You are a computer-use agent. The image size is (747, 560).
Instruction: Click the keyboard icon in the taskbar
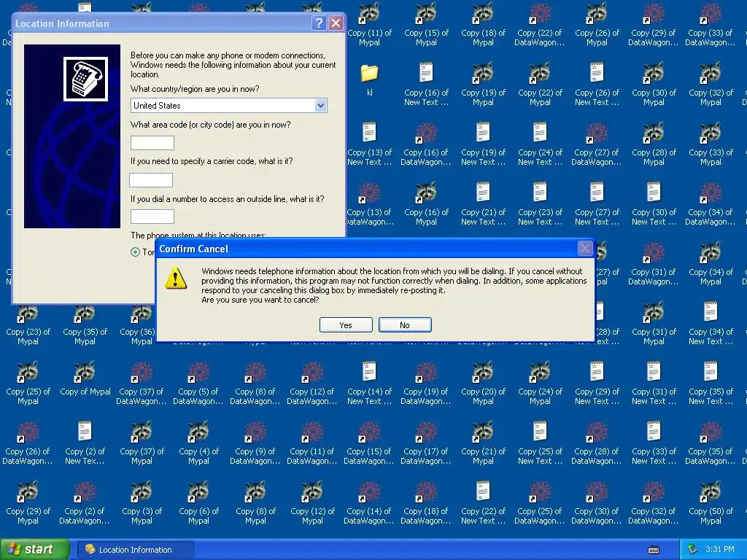[654, 550]
